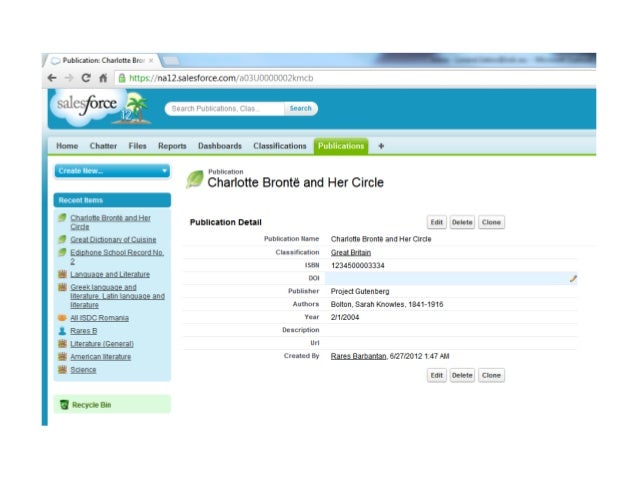The width and height of the screenshot is (638, 479).
Task: Click the empty DOI field value
Action: [x=451, y=278]
